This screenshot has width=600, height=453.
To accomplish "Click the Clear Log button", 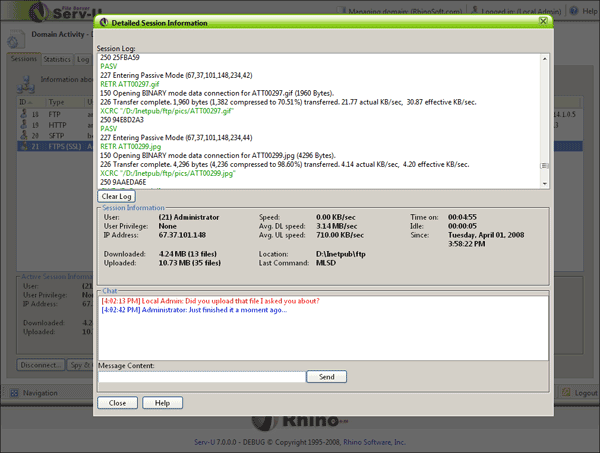I will coord(116,196).
